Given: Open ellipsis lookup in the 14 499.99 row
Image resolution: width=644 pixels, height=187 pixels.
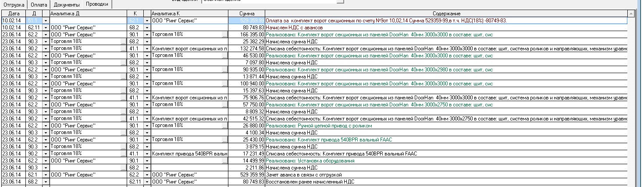Looking at the screenshot, I should click(x=224, y=161).
